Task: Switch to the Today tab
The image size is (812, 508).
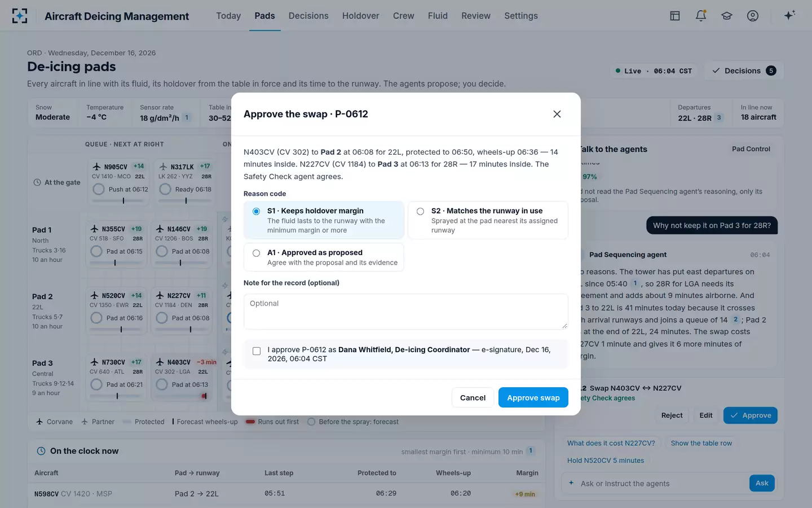Action: click(x=228, y=16)
